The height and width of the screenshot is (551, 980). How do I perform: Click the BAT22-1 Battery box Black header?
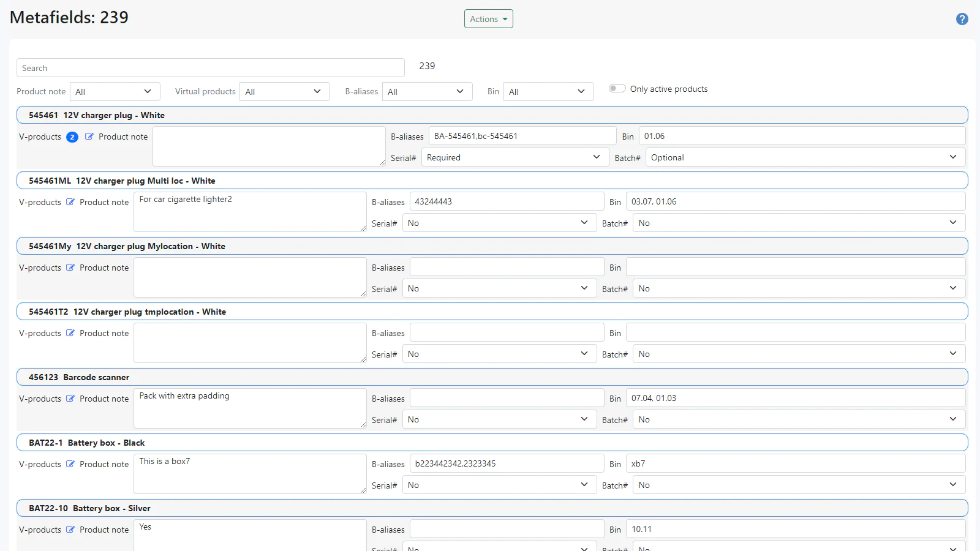492,443
